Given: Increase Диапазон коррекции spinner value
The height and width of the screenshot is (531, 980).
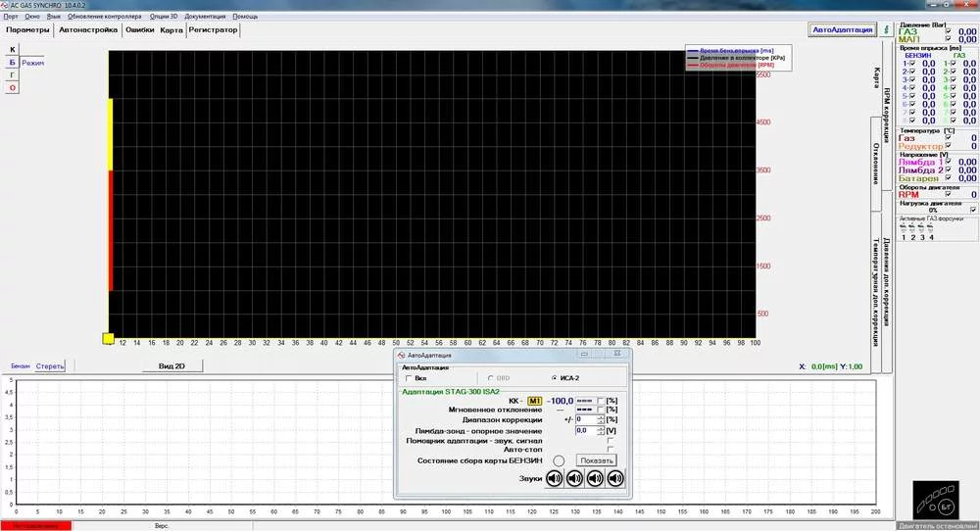Looking at the screenshot, I should tap(600, 416).
